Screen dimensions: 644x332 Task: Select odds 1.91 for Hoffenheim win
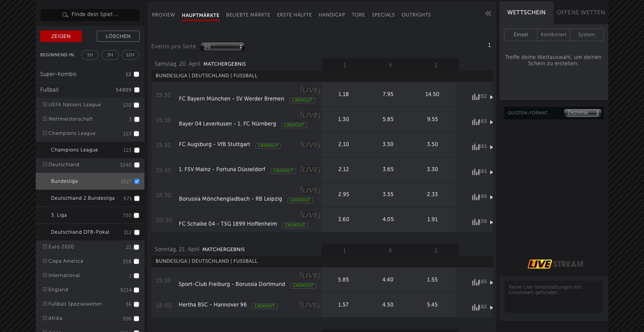pyautogui.click(x=432, y=219)
